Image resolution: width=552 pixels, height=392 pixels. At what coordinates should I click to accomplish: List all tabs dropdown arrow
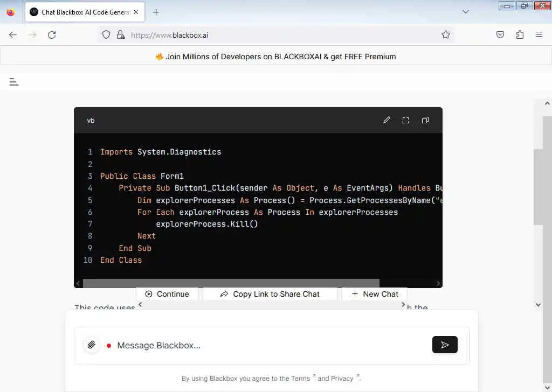465,12
